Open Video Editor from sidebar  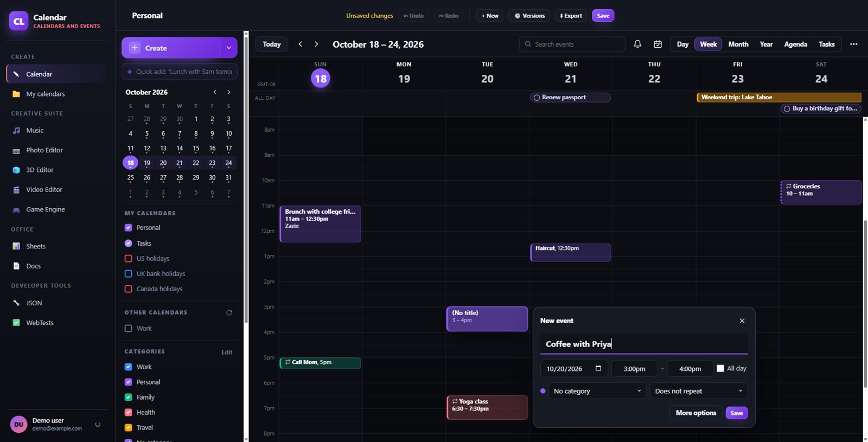pos(57,190)
